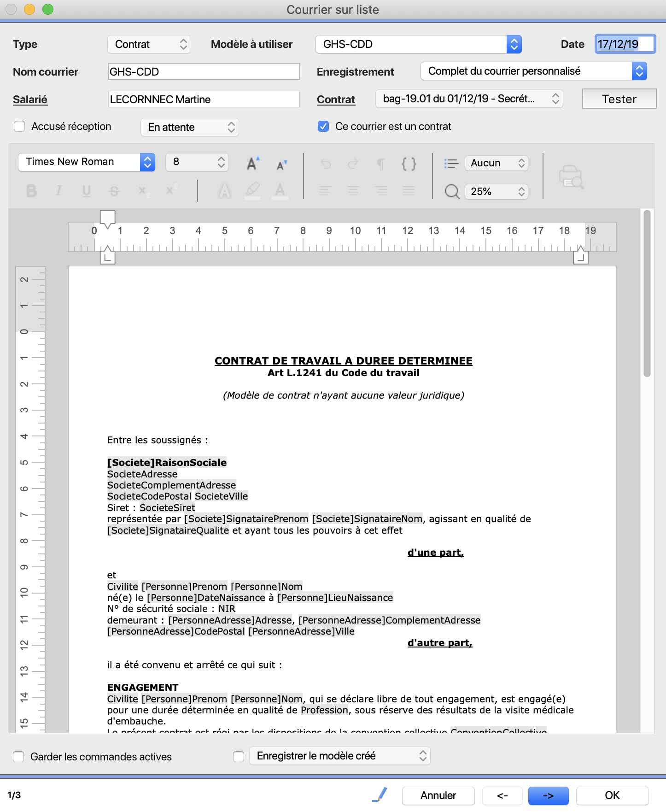Viewport: 666px width, 812px height.
Task: Toggle Strikethrough formatting
Action: click(x=114, y=191)
